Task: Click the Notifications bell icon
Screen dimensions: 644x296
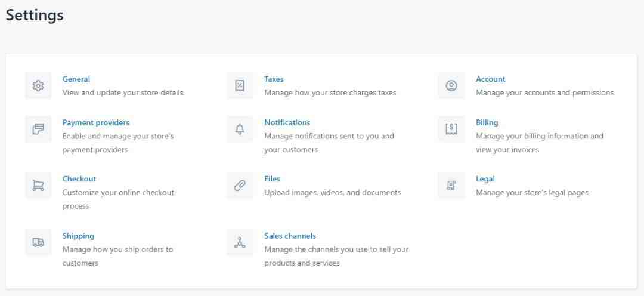Action: (240, 129)
